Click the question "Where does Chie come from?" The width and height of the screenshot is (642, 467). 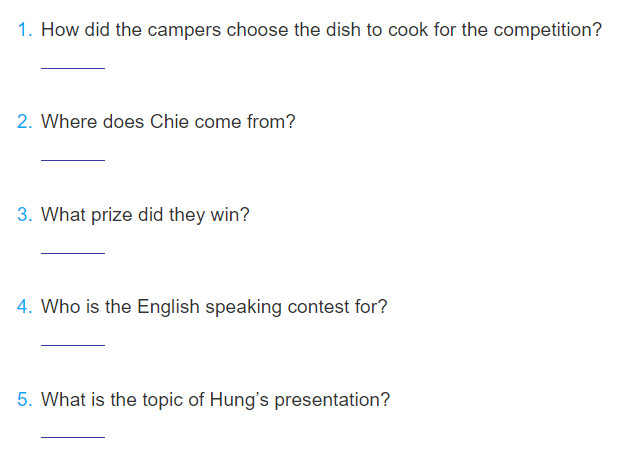168,122
